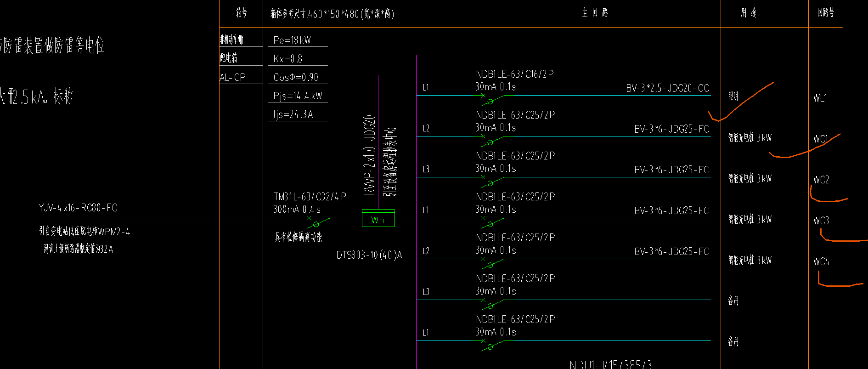Click the 备用 label on the L3 spare circuit
This screenshot has width=868, height=369.
click(733, 301)
